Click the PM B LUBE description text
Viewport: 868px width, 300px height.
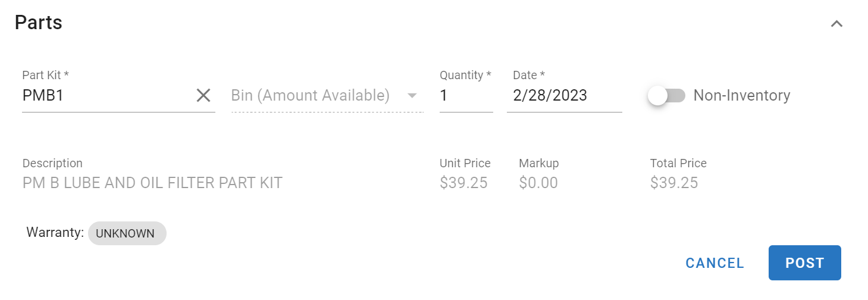[152, 183]
